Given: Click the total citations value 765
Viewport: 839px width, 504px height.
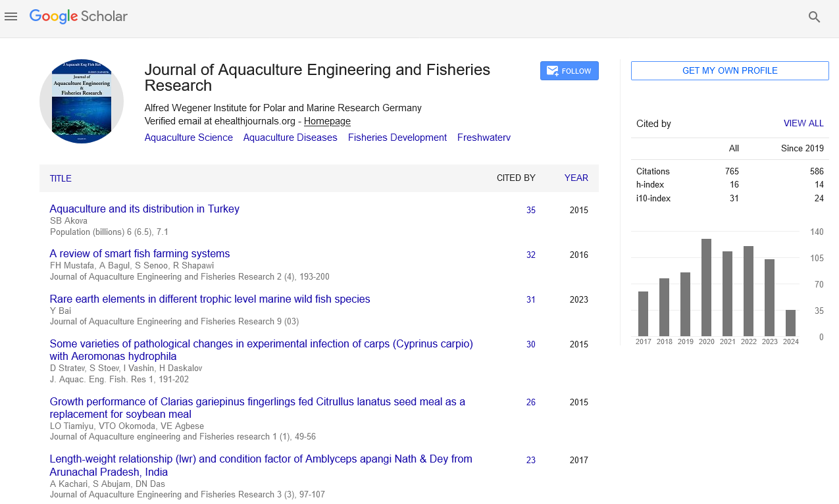Looking at the screenshot, I should pos(732,171).
